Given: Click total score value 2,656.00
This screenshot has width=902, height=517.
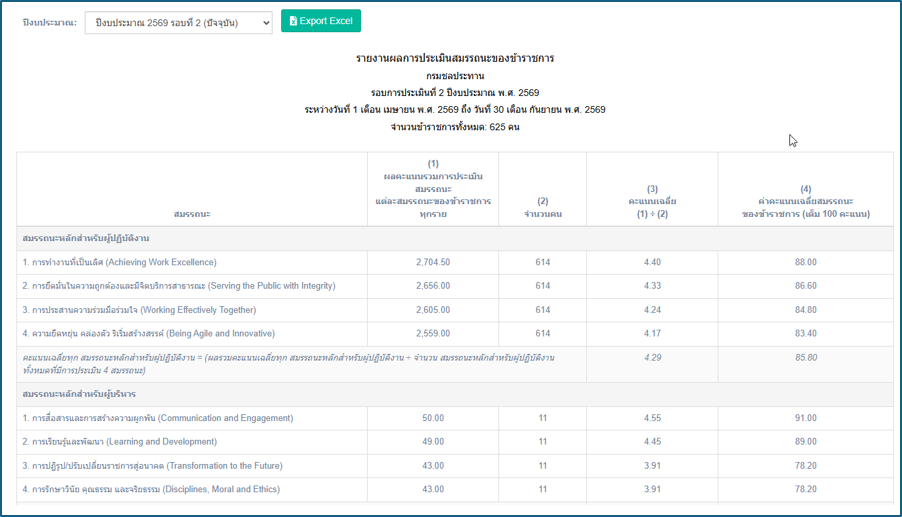Looking at the screenshot, I should tap(433, 286).
